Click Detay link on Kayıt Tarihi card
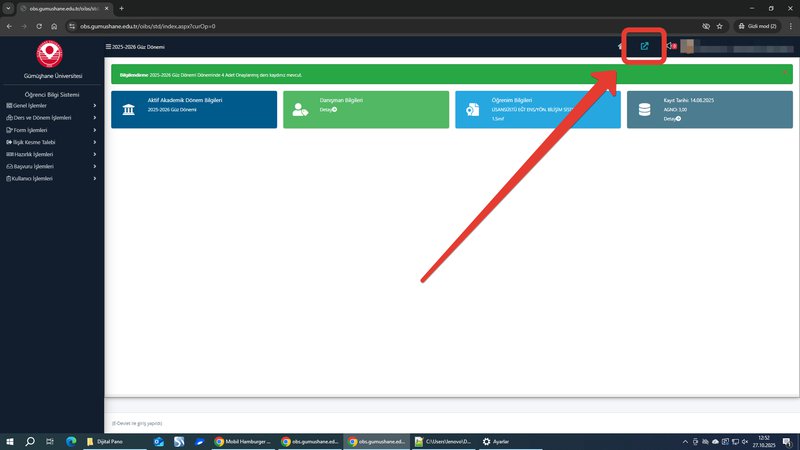 (x=670, y=118)
